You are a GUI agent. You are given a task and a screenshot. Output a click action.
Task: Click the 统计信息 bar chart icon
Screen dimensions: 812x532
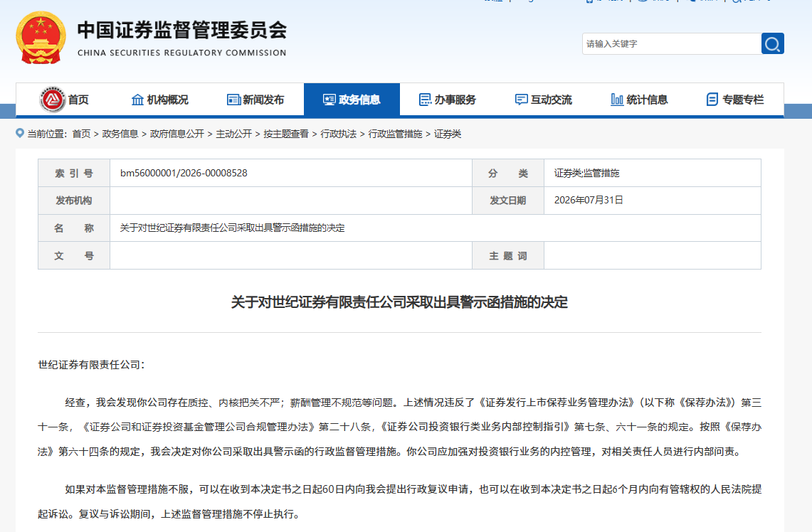click(x=617, y=100)
